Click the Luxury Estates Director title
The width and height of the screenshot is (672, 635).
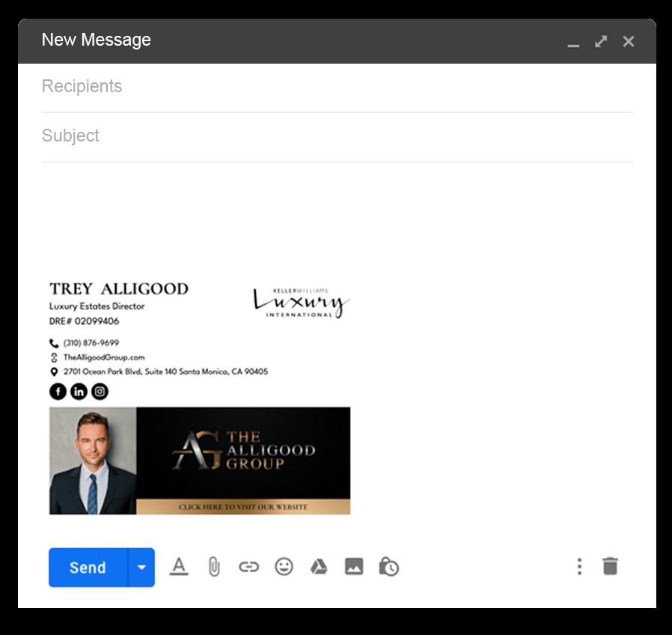click(x=97, y=306)
